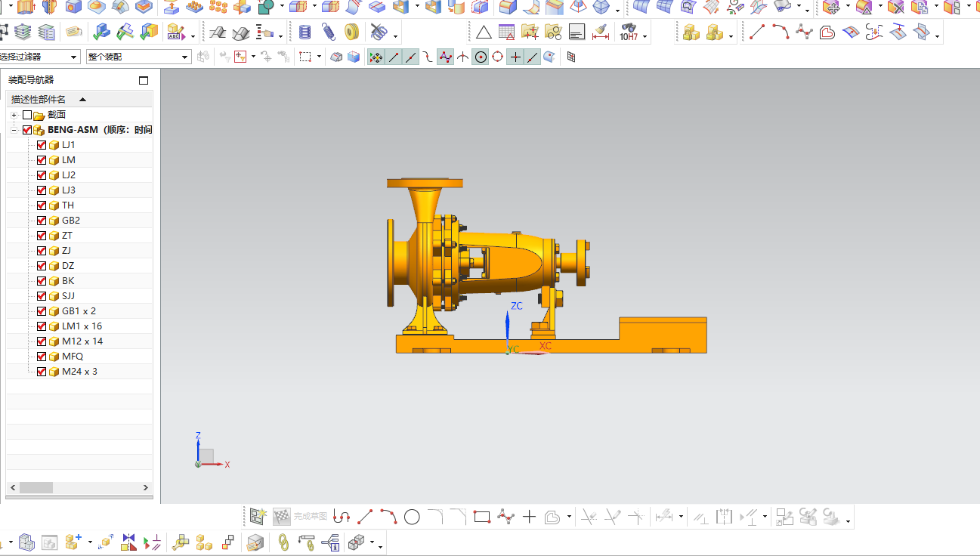The width and height of the screenshot is (980, 556).
Task: Choose the studio spline tool in curve toolbar
Action: pos(804,32)
